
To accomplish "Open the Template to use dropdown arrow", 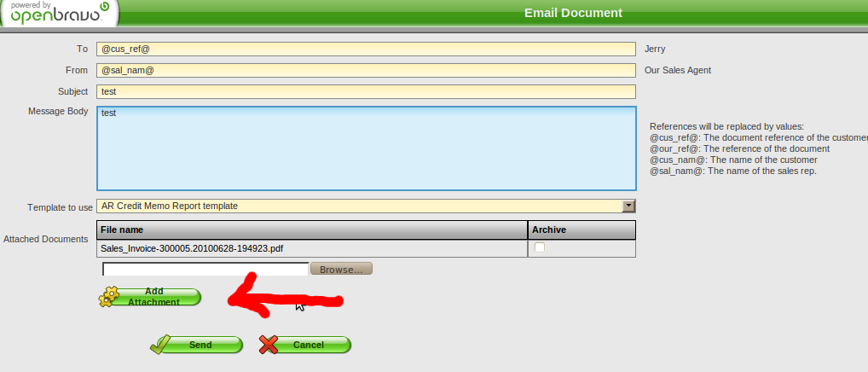I will click(x=628, y=206).
